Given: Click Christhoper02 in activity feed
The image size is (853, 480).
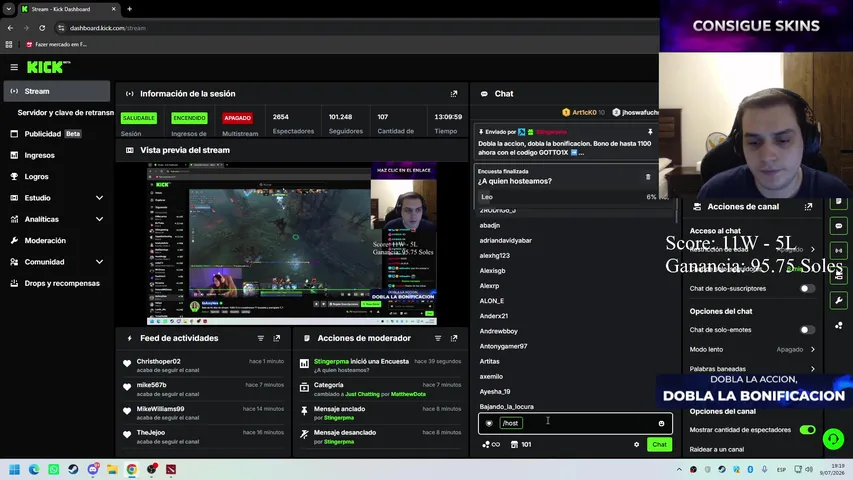Looking at the screenshot, I should coord(158,361).
